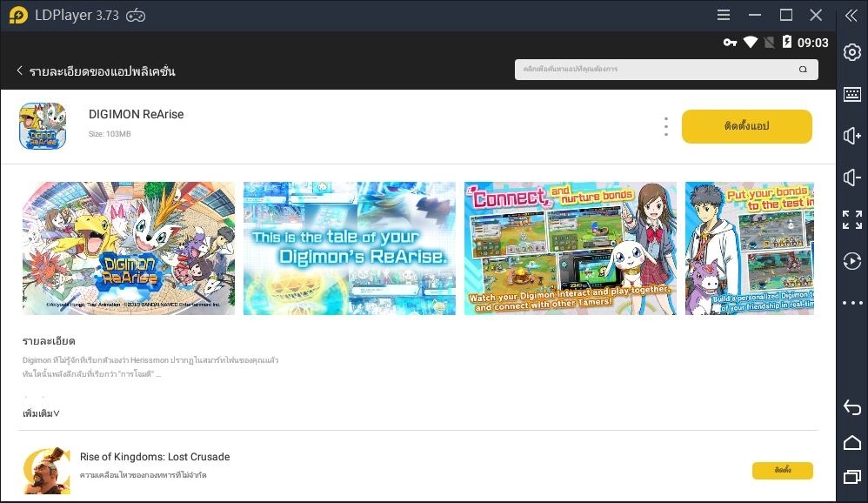Open the first DIGIMON ReArise screenshot
Screen dimensions: 868x503
point(128,248)
